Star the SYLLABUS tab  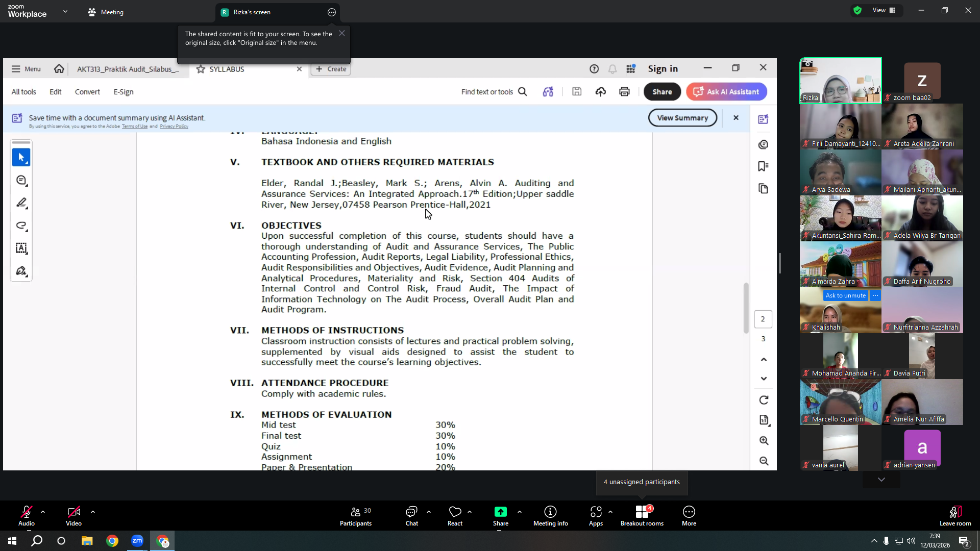[x=201, y=69]
